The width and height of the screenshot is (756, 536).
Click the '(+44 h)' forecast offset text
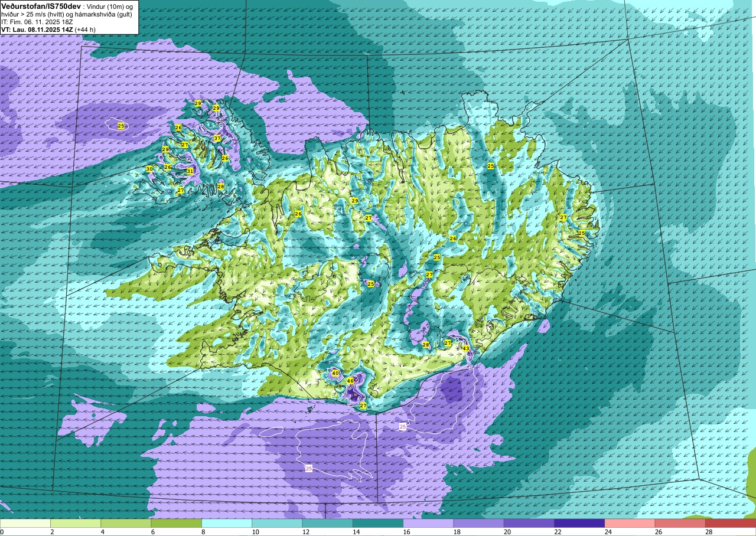coord(86,29)
